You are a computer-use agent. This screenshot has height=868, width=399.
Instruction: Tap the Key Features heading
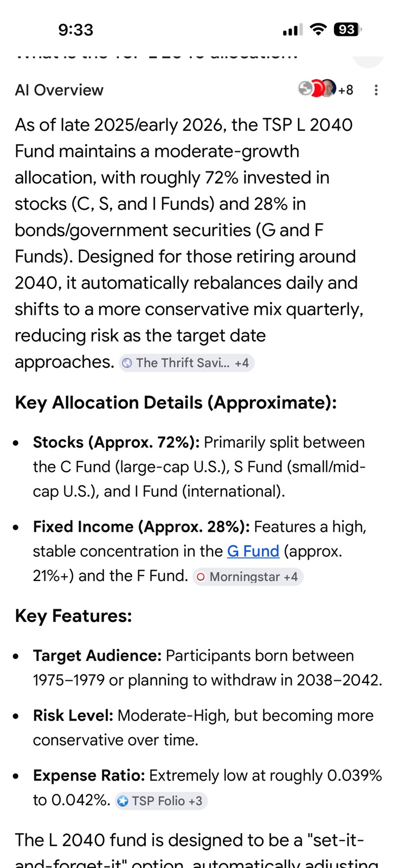tap(73, 616)
